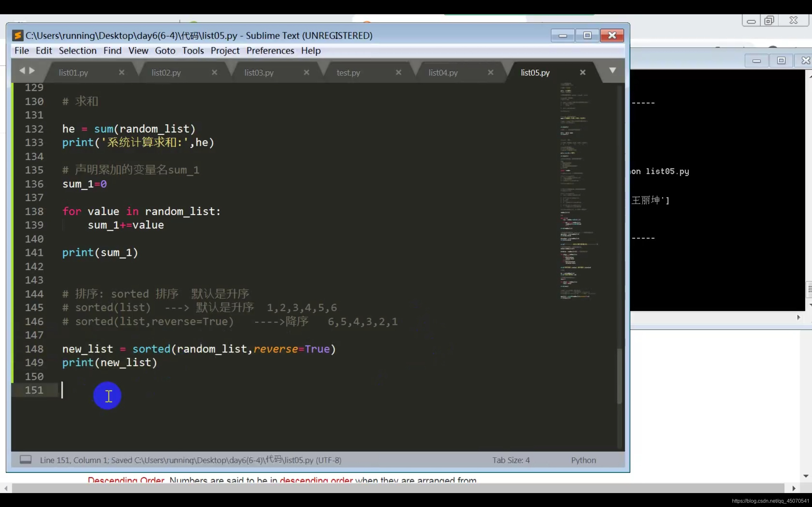Open the tab list dropdown arrow
Image resolution: width=812 pixels, height=507 pixels.
pos(612,70)
